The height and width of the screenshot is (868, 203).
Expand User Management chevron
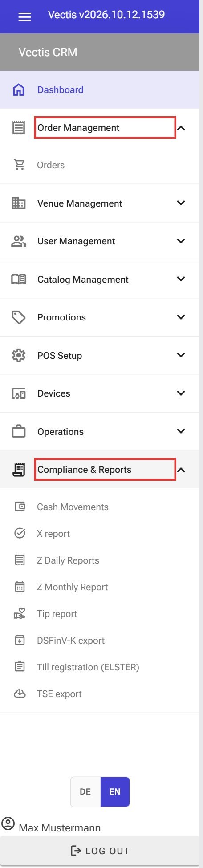(x=181, y=241)
